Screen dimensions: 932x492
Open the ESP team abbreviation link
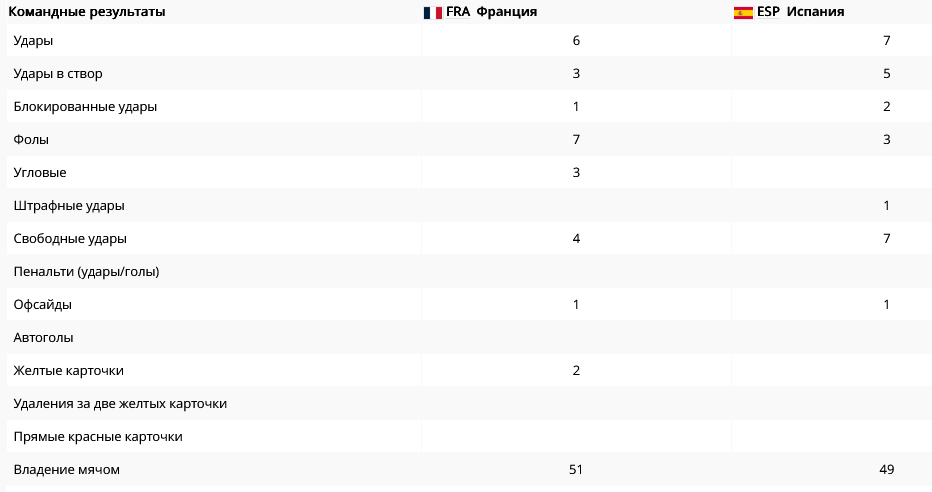click(x=768, y=12)
